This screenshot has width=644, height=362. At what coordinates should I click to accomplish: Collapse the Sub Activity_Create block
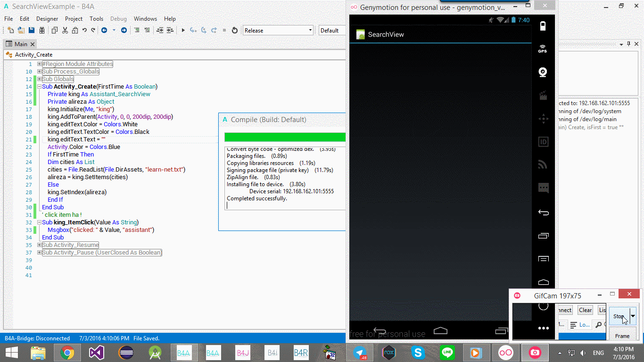click(x=40, y=87)
